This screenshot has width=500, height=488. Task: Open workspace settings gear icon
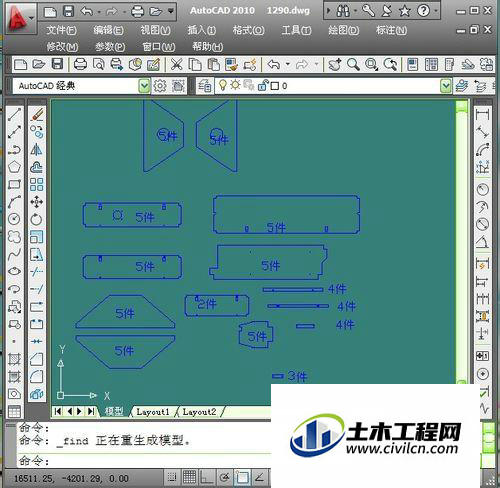click(160, 86)
